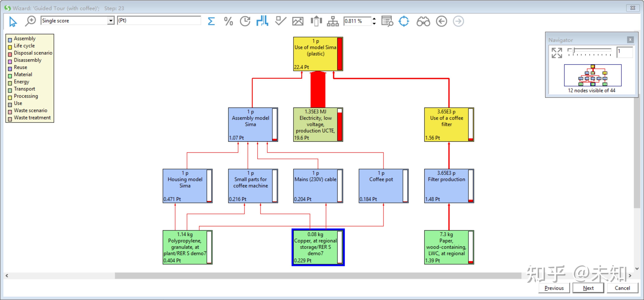
Task: Click the hierarchy tree view icon
Action: (333, 21)
